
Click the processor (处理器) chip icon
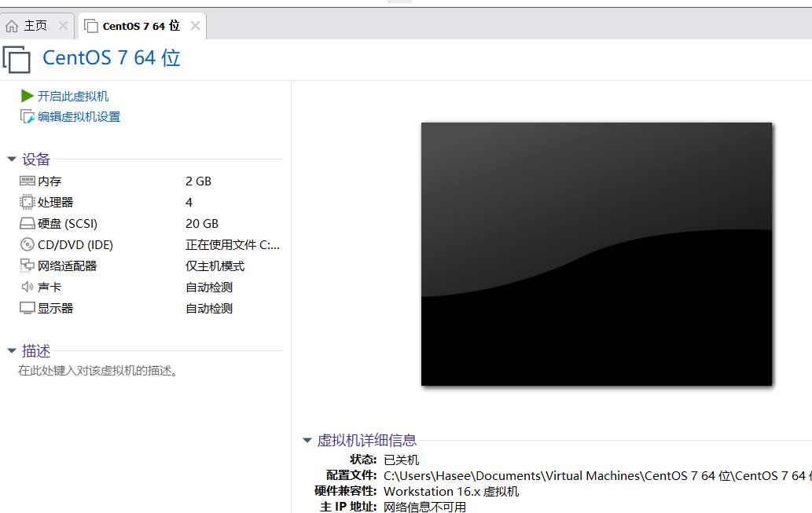coord(27,202)
